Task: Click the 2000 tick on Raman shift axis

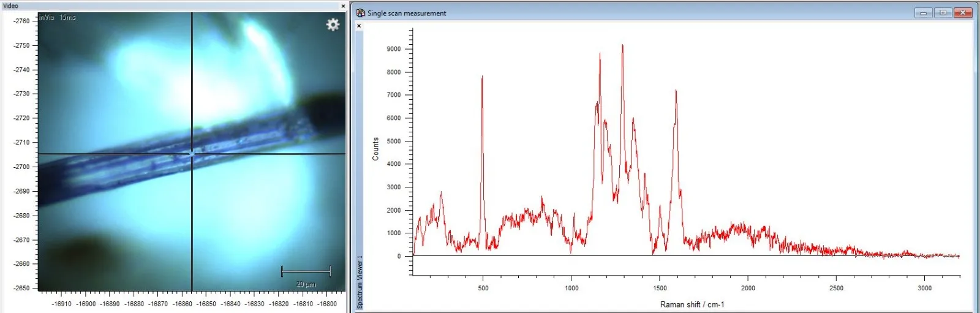Action: (748, 288)
